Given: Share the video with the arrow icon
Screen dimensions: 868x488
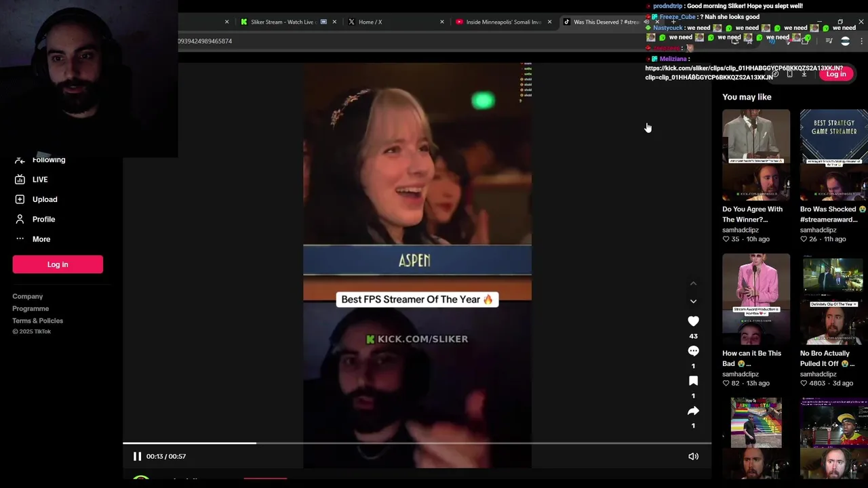Looking at the screenshot, I should [x=693, y=411].
